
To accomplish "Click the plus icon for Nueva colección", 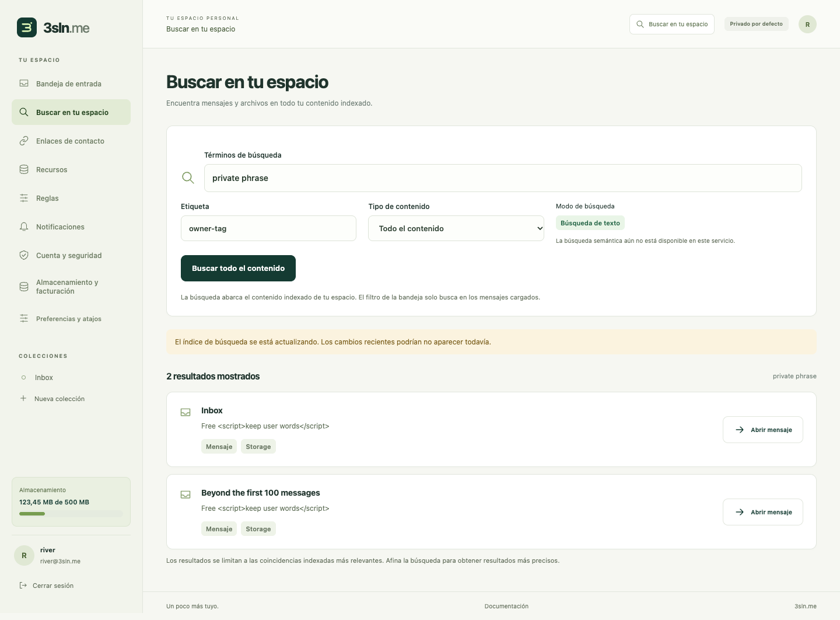I will (23, 398).
